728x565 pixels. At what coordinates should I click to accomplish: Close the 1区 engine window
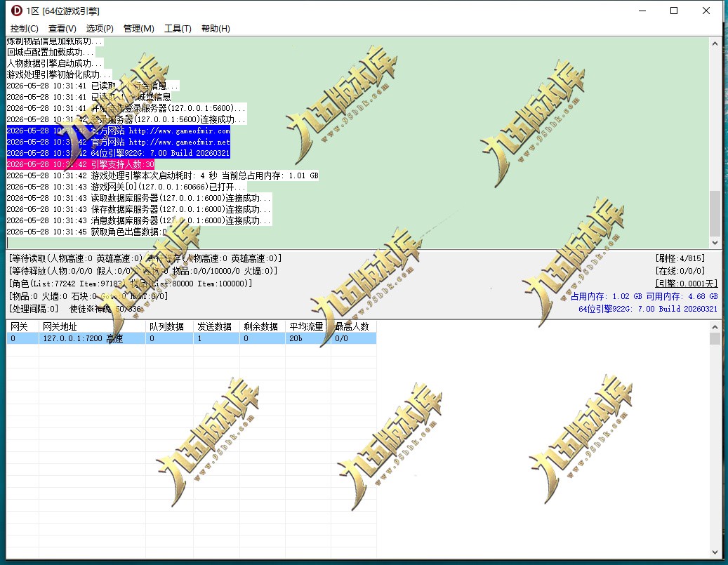706,11
